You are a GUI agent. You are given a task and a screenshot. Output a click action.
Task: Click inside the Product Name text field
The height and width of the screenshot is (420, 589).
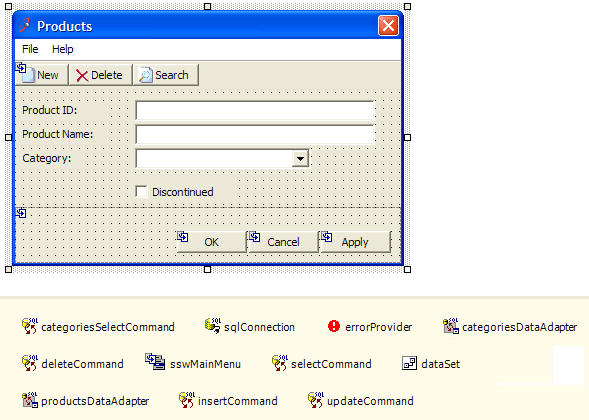click(x=255, y=134)
